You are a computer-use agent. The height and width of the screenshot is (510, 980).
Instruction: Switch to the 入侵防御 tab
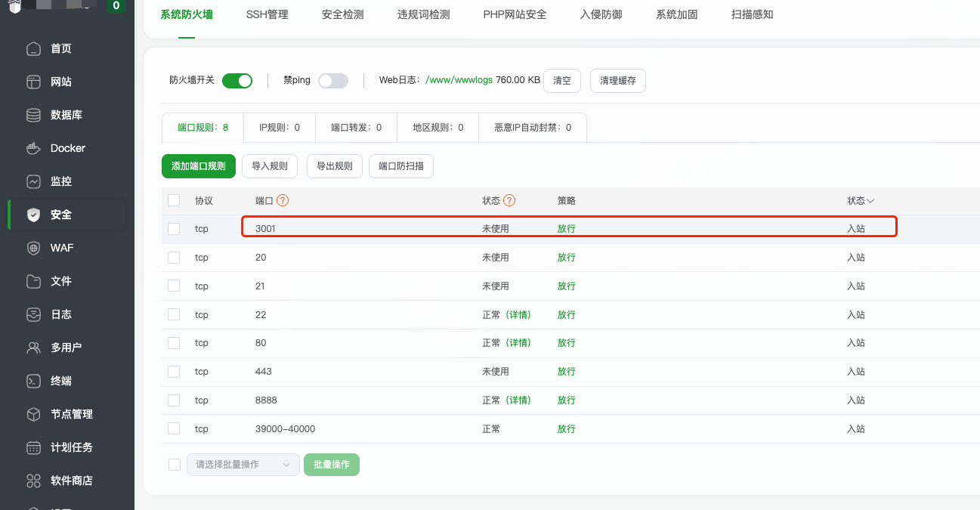(x=601, y=14)
